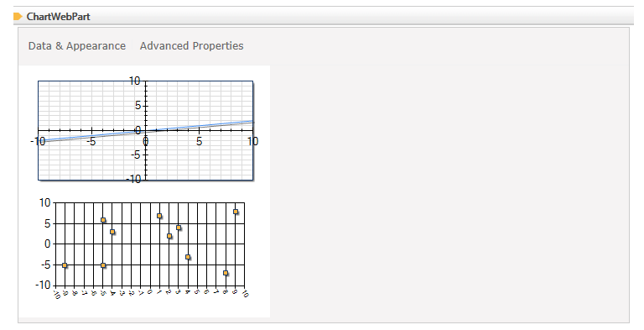This screenshot has width=644, height=330.
Task: Select scatter marker at x -9, y -5
Action: (x=65, y=265)
